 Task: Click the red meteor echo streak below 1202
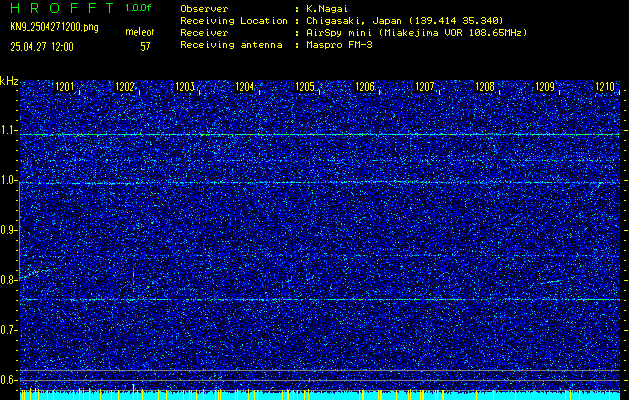(134, 275)
